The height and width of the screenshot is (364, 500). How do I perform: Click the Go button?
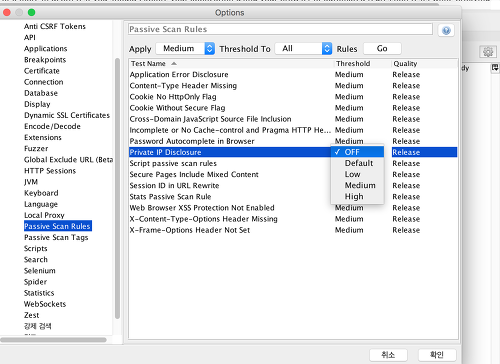pos(382,49)
